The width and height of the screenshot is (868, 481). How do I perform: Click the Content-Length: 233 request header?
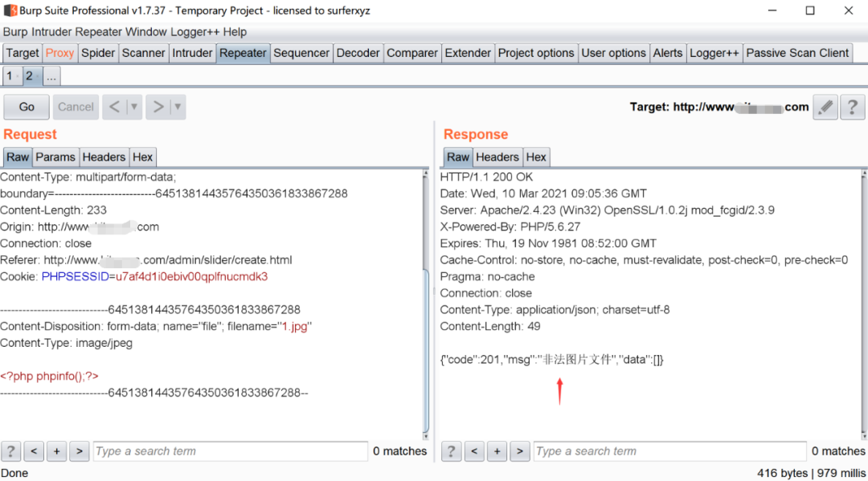click(53, 210)
